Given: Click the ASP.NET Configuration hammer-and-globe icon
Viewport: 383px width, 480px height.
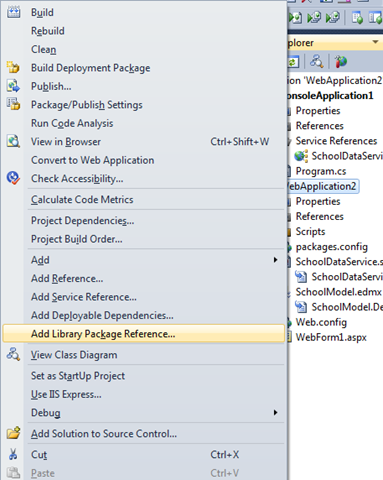Looking at the screenshot, I should click(x=341, y=62).
